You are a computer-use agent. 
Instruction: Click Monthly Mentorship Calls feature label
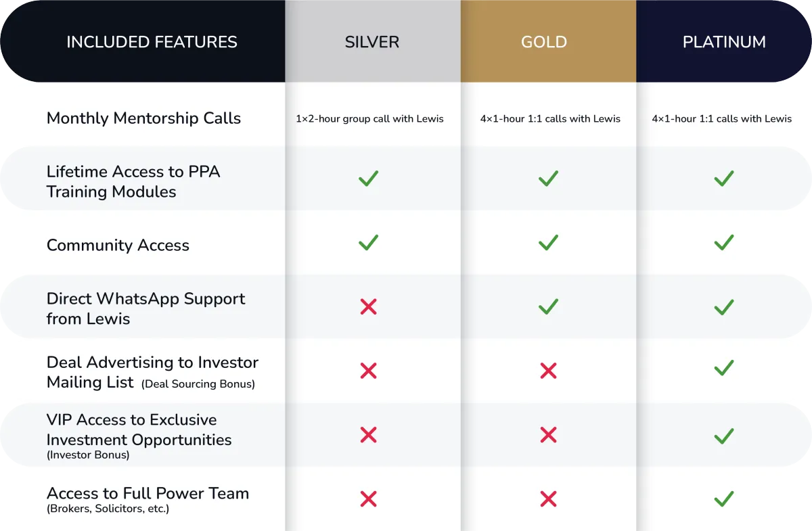(x=143, y=118)
